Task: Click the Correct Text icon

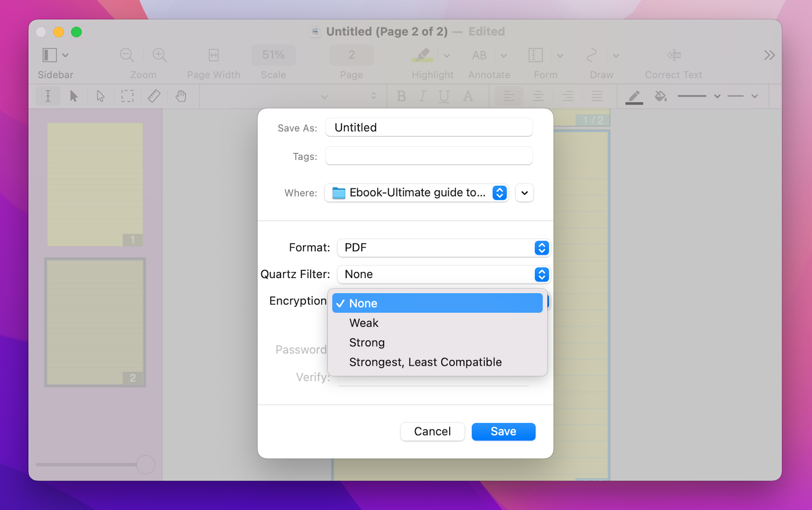Action: 673,56
